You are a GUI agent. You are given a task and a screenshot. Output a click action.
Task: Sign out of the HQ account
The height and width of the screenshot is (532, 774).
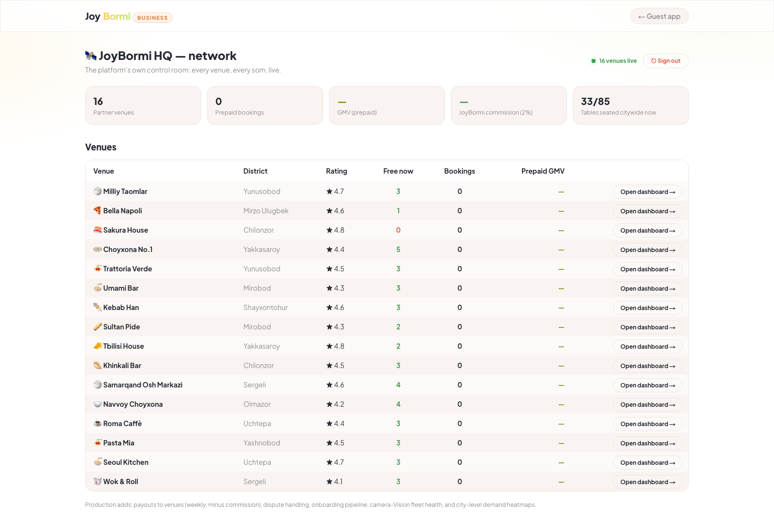point(666,61)
